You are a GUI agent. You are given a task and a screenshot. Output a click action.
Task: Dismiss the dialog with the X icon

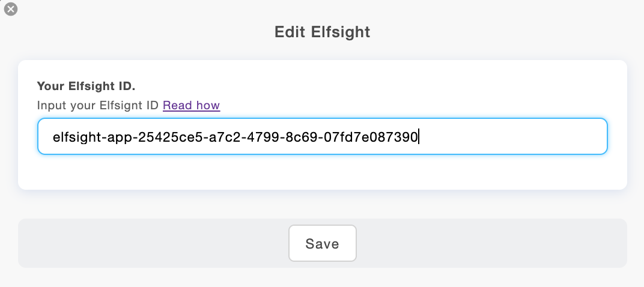(x=10, y=9)
